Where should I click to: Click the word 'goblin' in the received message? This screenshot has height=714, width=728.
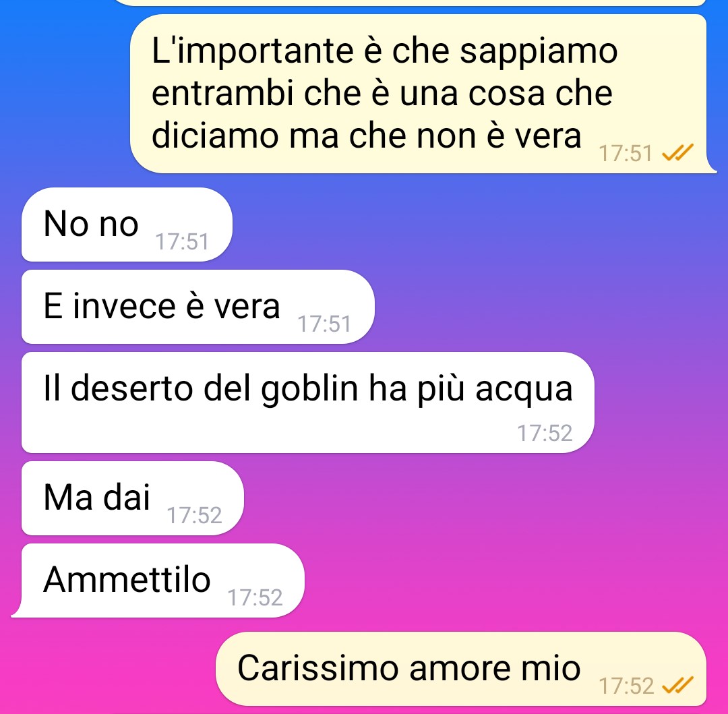pos(309,389)
